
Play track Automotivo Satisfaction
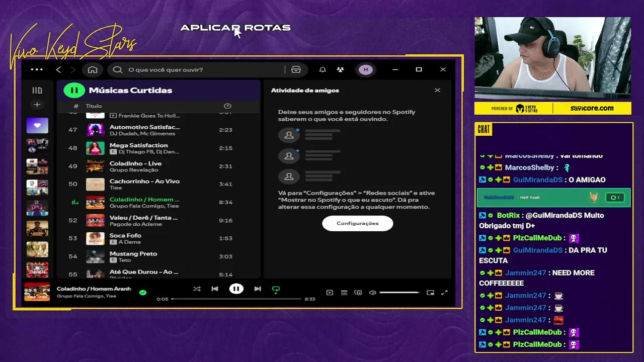tap(158, 130)
